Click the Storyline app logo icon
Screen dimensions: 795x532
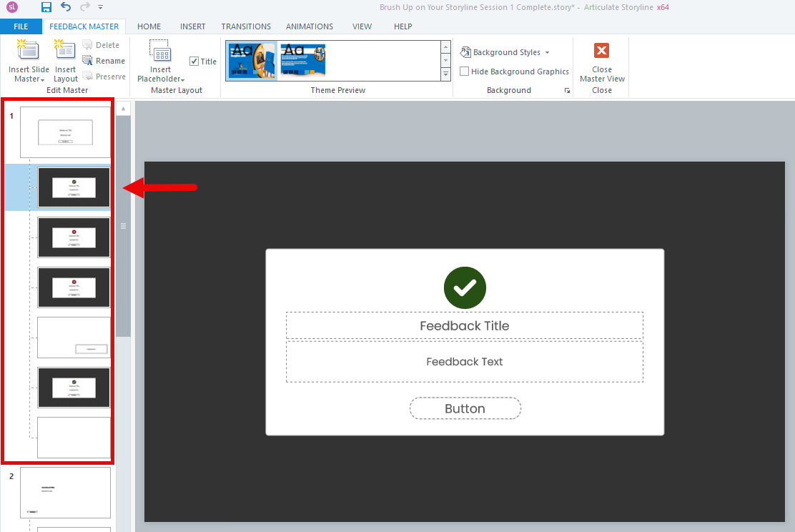click(x=12, y=7)
